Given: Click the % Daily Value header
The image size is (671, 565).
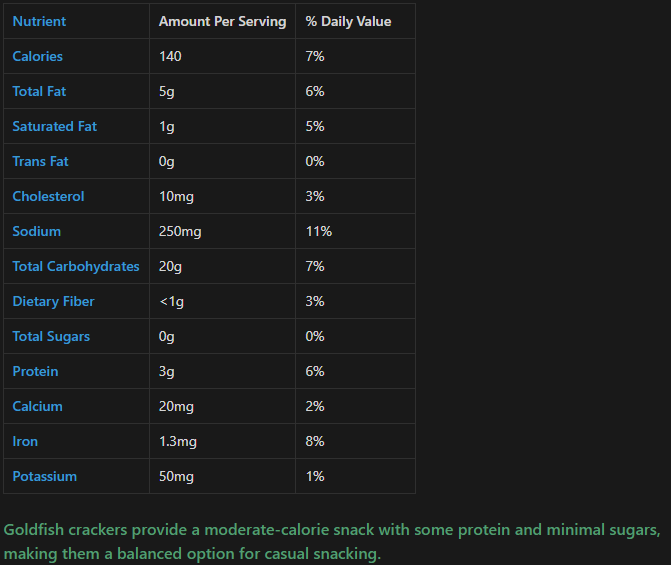Looking at the screenshot, I should click(348, 21).
